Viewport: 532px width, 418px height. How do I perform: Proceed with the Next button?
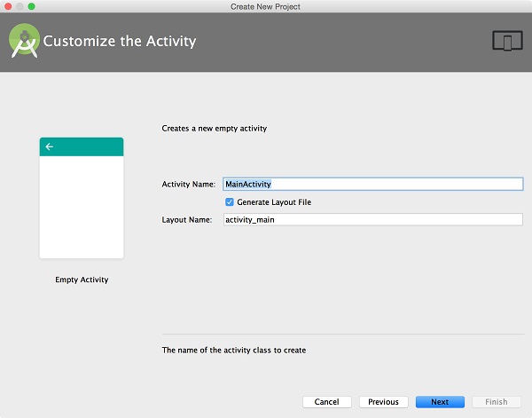pyautogui.click(x=440, y=402)
